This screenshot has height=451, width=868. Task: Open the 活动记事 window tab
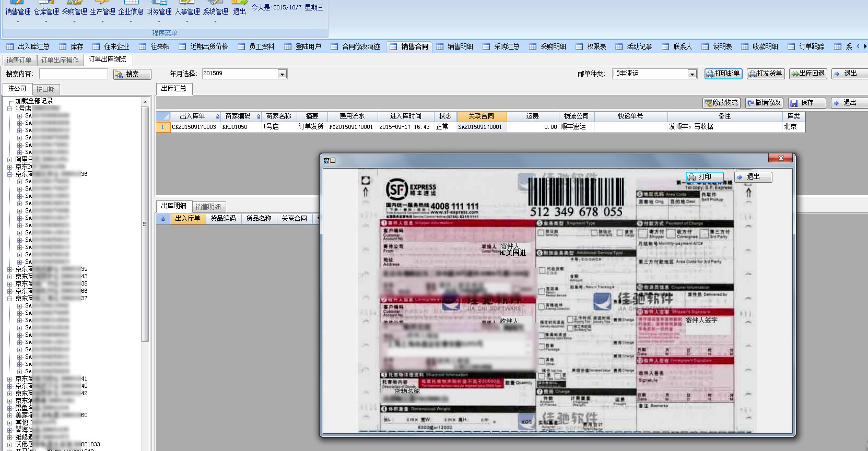(634, 46)
